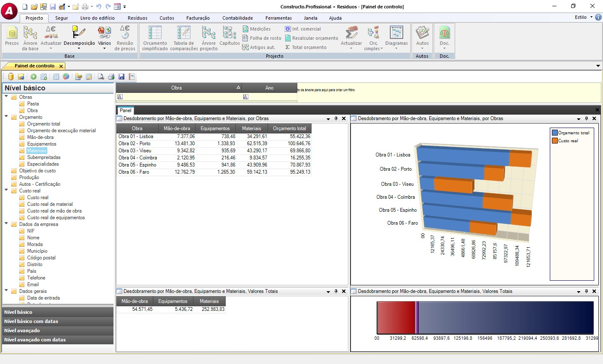The image size is (603, 364).
Task: Open the Medições tool
Action: tap(256, 29)
